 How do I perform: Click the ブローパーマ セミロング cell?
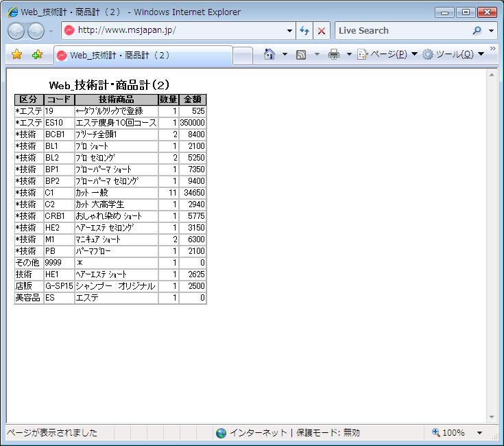(117, 181)
